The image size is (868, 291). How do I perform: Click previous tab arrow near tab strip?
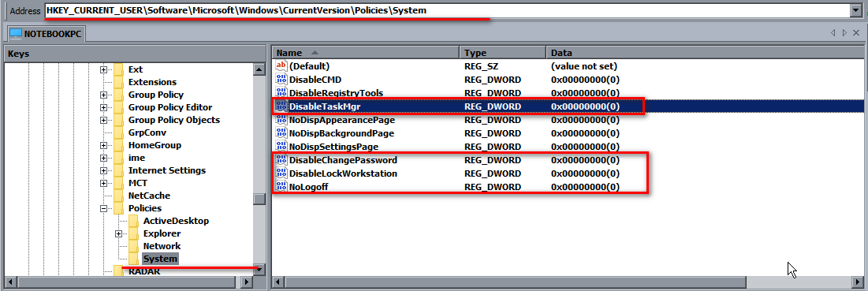[833, 34]
